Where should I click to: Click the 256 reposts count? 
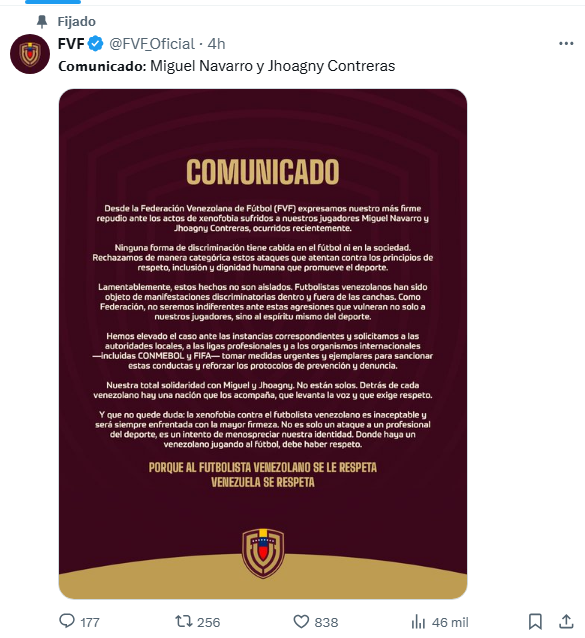[x=208, y=623]
